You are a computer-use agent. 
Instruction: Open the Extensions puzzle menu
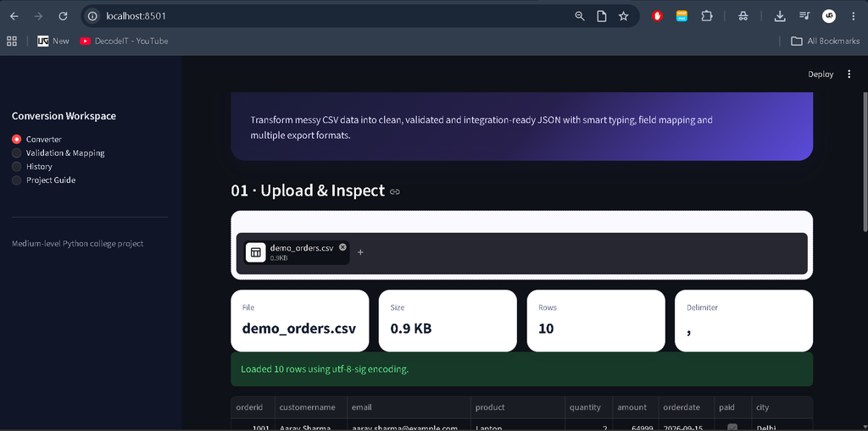coord(706,16)
